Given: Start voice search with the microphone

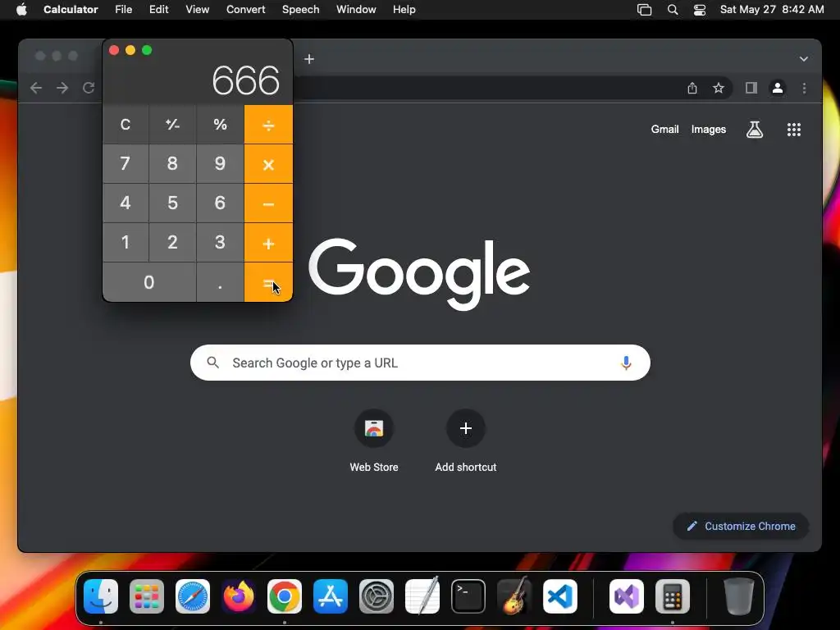Looking at the screenshot, I should point(626,363).
